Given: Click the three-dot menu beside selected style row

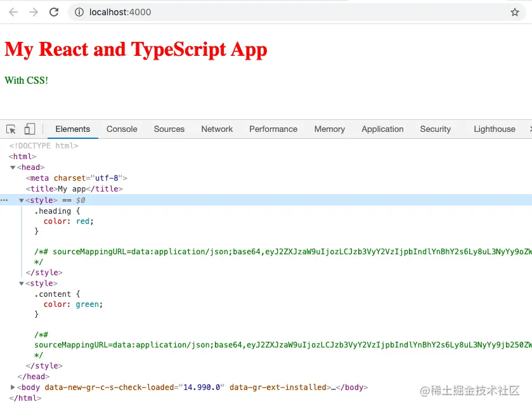Looking at the screenshot, I should coord(4,200).
